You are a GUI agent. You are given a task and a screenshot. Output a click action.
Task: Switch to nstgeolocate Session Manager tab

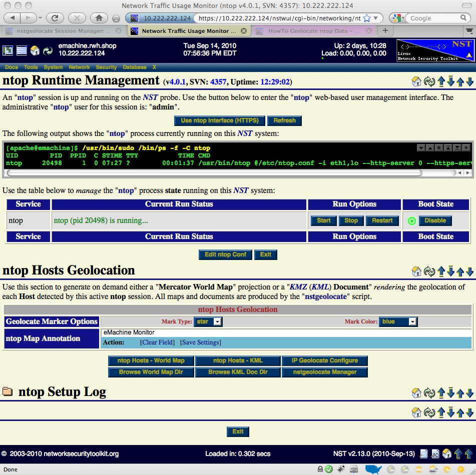63,31
